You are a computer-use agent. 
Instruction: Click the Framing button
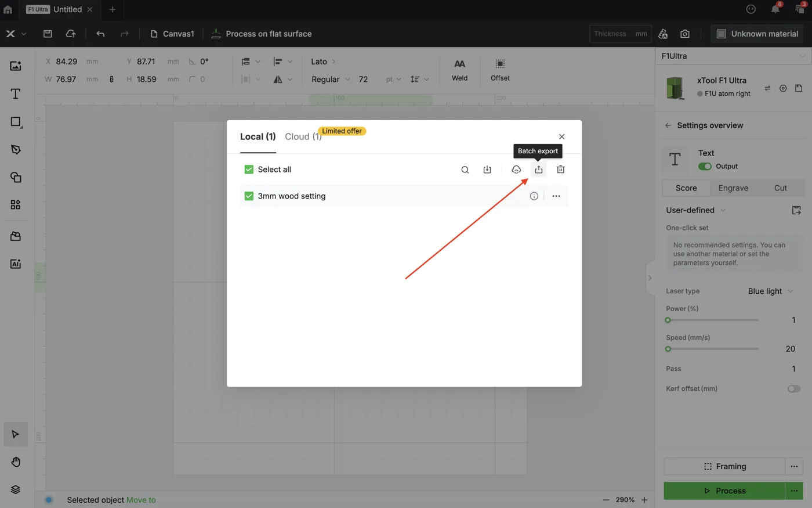pyautogui.click(x=724, y=467)
